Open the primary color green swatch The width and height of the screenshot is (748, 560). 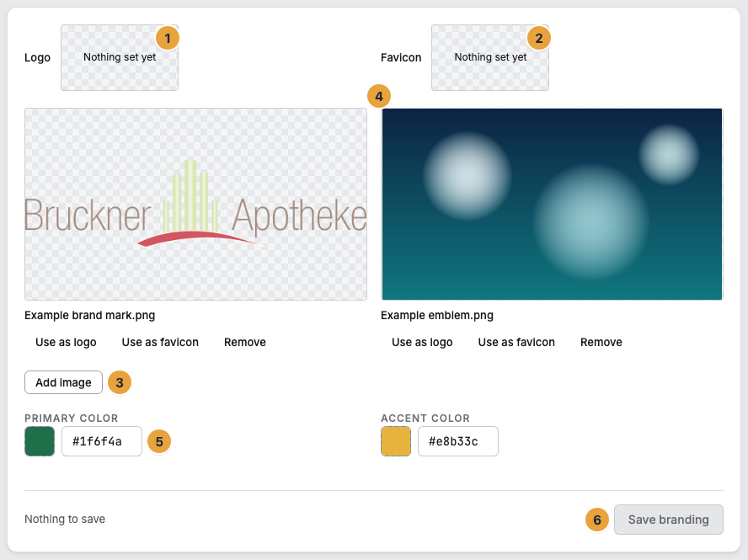(40, 441)
